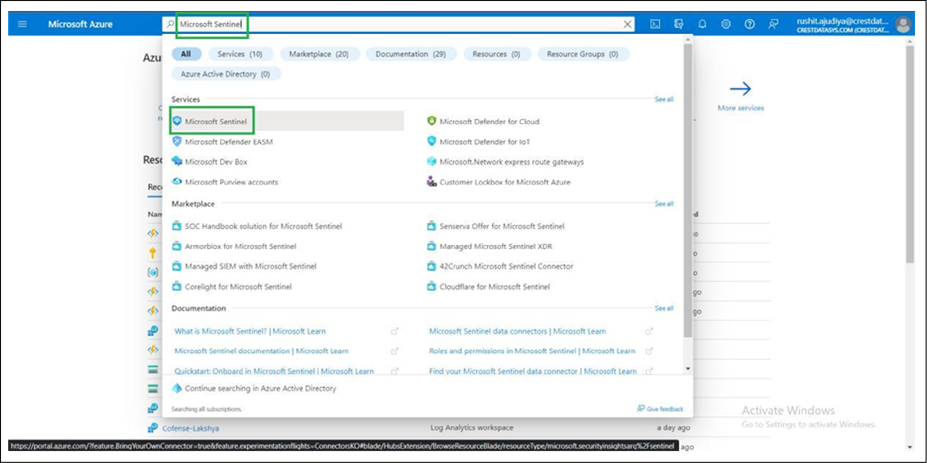Screen dimensions: 927x463
Task: Open Microsoft Sentinel service result
Action: point(288,121)
